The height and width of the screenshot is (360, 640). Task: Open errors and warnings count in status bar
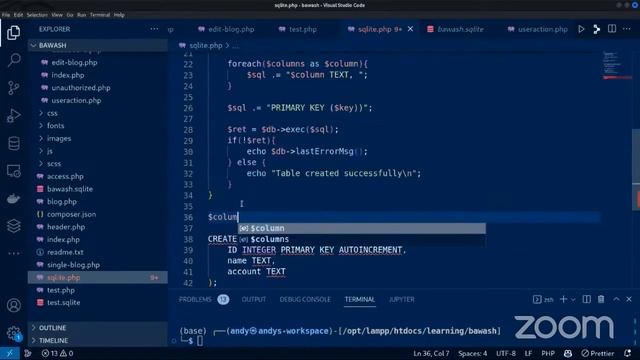tap(57, 353)
